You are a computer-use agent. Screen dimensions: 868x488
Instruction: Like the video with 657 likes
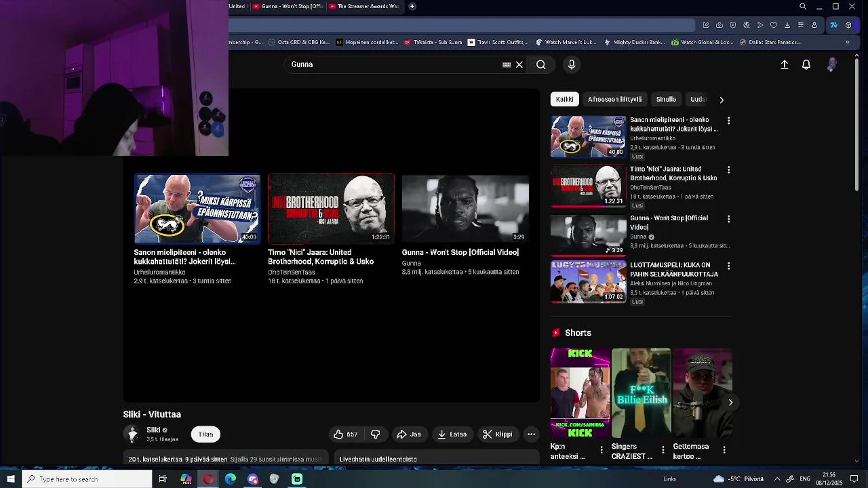point(346,434)
